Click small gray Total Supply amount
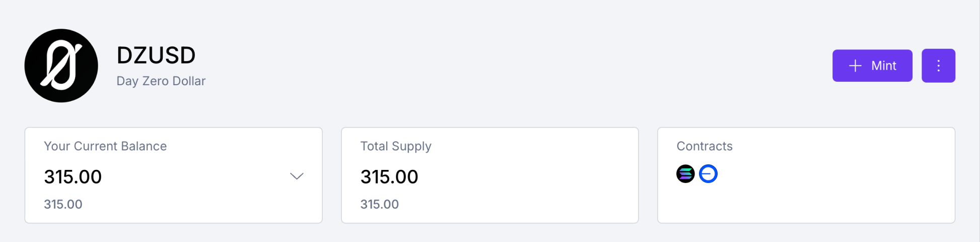The width and height of the screenshot is (980, 242). pyautogui.click(x=379, y=204)
